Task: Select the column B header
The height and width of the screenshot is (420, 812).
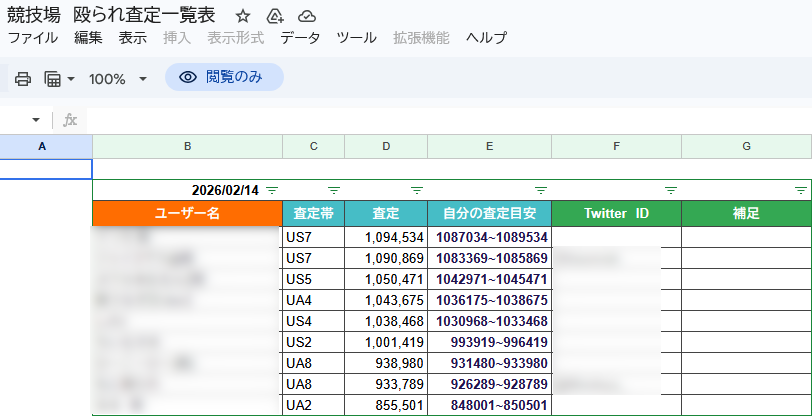Action: pos(187,146)
